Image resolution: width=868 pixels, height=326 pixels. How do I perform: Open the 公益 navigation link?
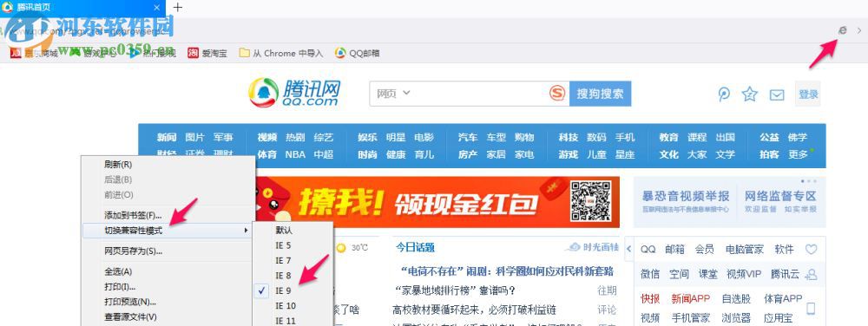coord(769,137)
